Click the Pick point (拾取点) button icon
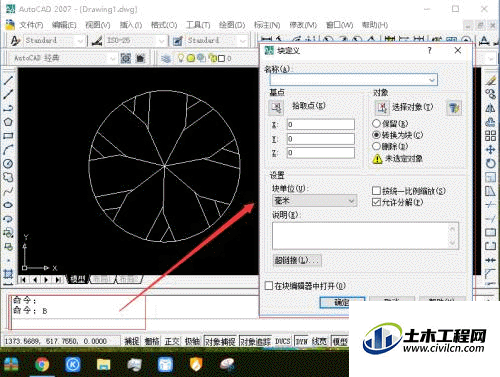500x377 pixels. [x=276, y=107]
